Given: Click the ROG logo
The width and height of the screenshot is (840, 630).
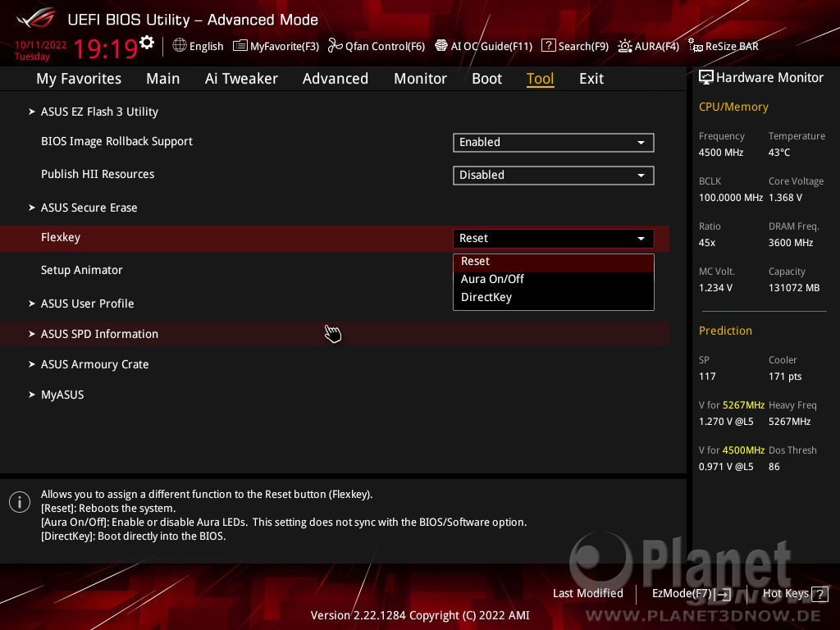Looking at the screenshot, I should click(x=36, y=20).
